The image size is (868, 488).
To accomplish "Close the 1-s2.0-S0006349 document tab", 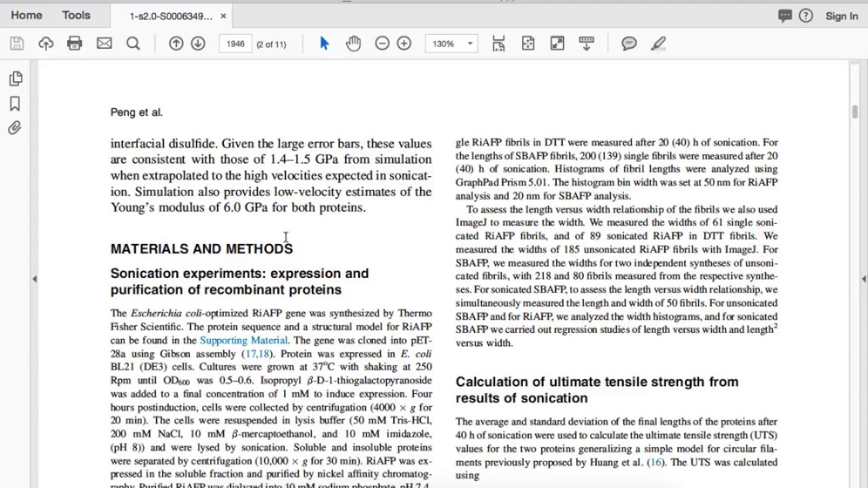I will click(x=224, y=16).
